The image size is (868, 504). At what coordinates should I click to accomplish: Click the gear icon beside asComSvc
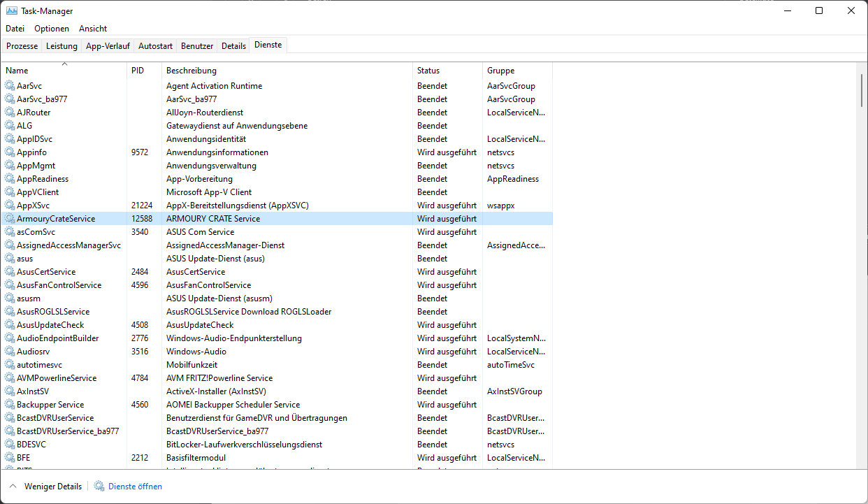click(10, 232)
